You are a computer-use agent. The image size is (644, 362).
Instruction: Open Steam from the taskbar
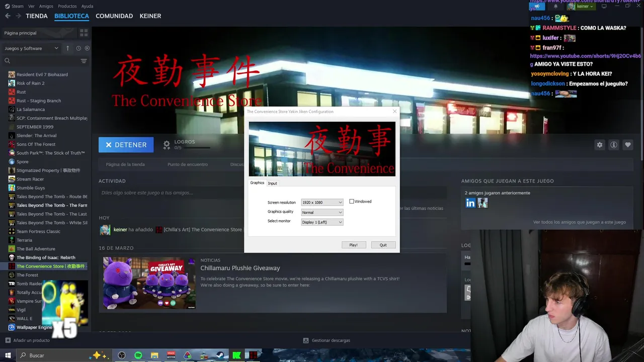(x=220, y=355)
